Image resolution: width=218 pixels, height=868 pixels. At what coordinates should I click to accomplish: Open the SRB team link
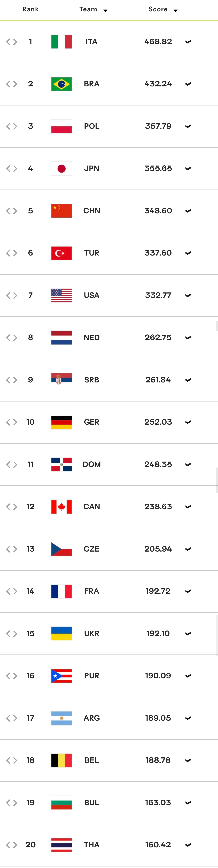91,380
